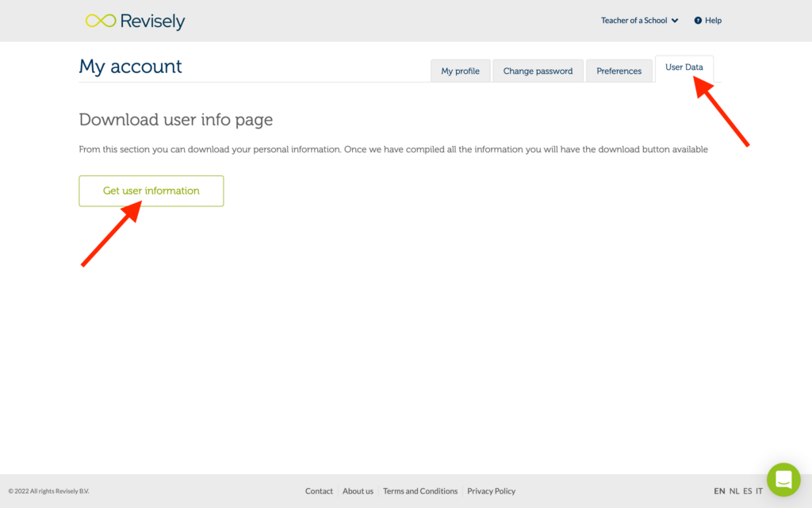Select the User Data tab
812x508 pixels.
click(x=684, y=67)
